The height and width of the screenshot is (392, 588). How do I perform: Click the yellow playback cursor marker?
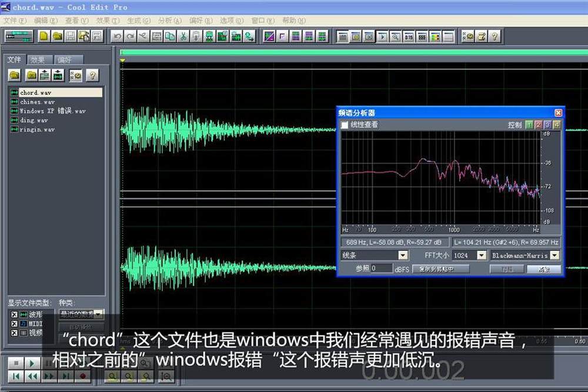pos(123,61)
